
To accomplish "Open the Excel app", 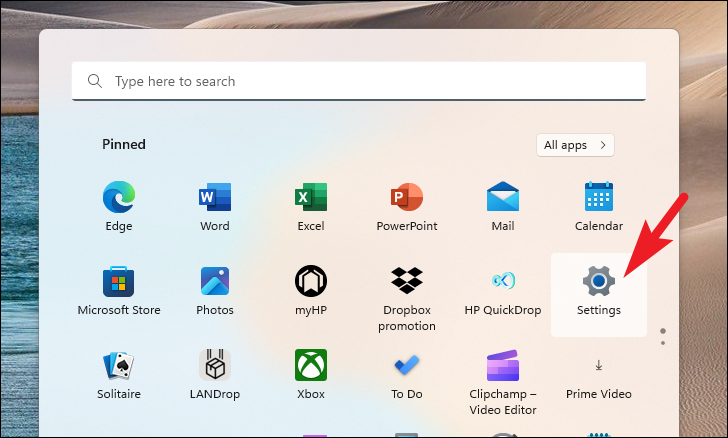I will (x=311, y=206).
